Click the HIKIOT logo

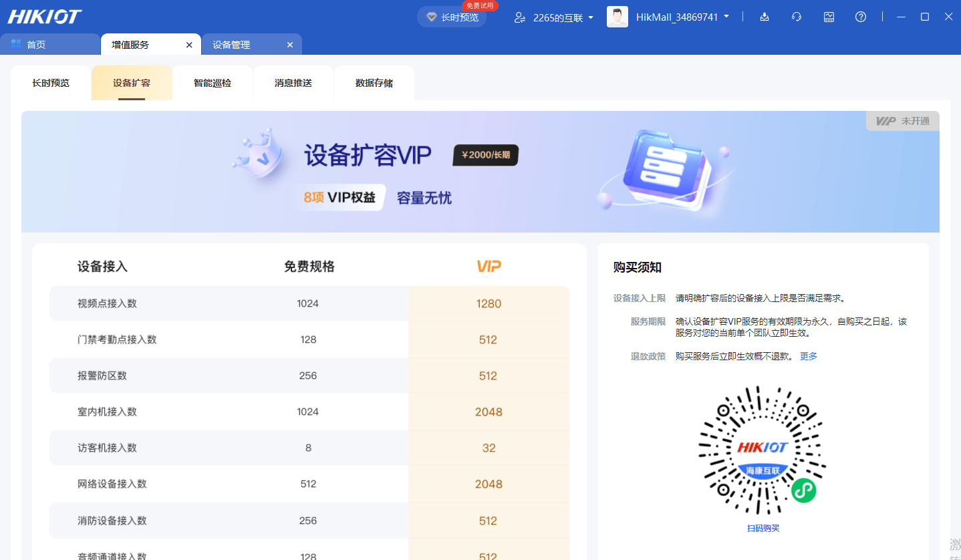43,16
